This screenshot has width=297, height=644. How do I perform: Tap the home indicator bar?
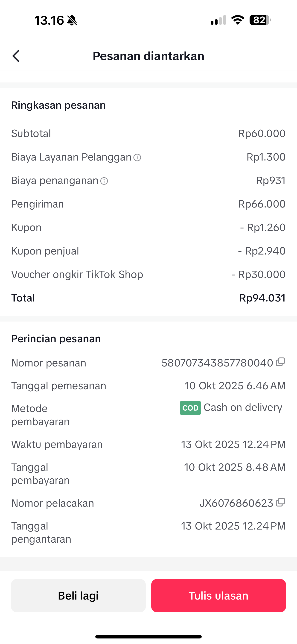148,636
